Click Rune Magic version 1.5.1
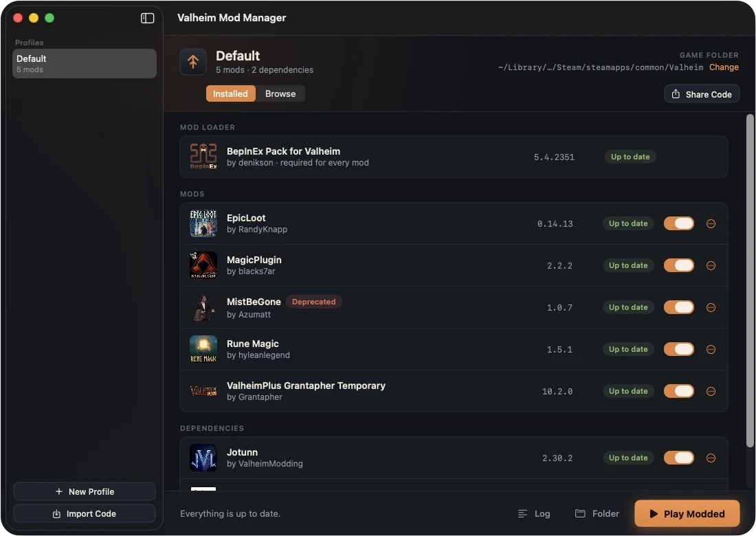This screenshot has width=756, height=536. (559, 350)
